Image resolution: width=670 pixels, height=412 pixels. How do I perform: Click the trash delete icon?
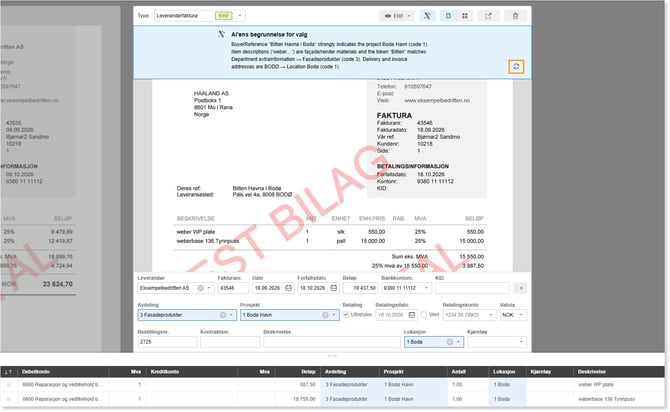(x=515, y=16)
